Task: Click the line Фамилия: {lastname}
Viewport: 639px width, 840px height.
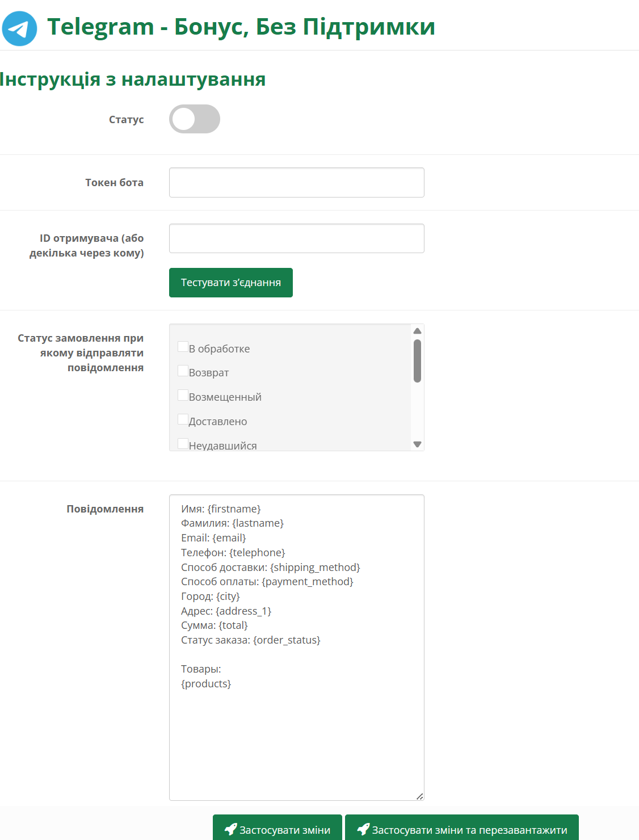Action: (232, 523)
